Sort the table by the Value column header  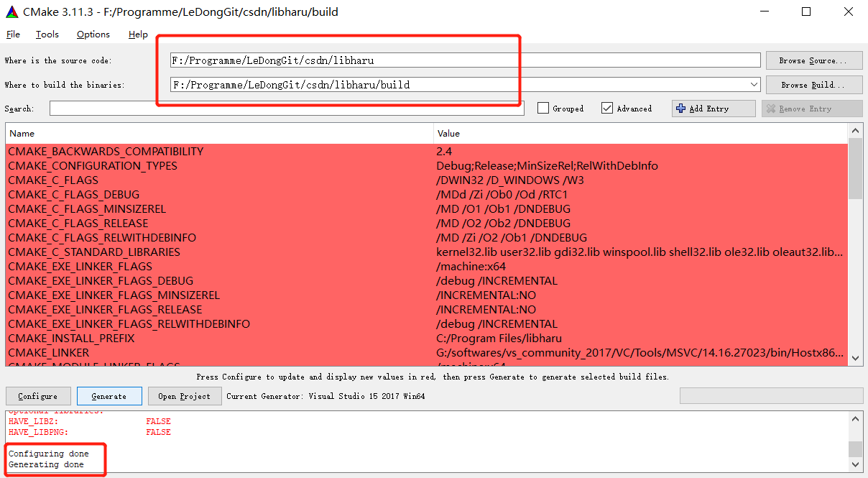pos(640,134)
